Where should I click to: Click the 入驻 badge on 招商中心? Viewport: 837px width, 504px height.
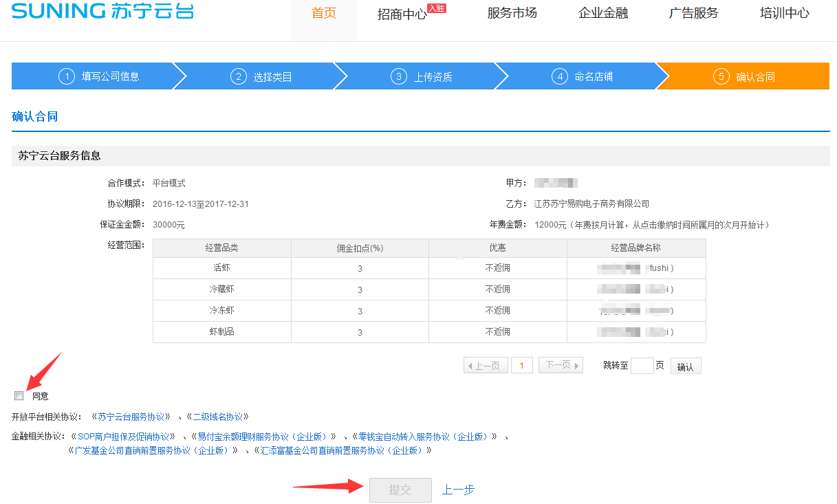(437, 8)
